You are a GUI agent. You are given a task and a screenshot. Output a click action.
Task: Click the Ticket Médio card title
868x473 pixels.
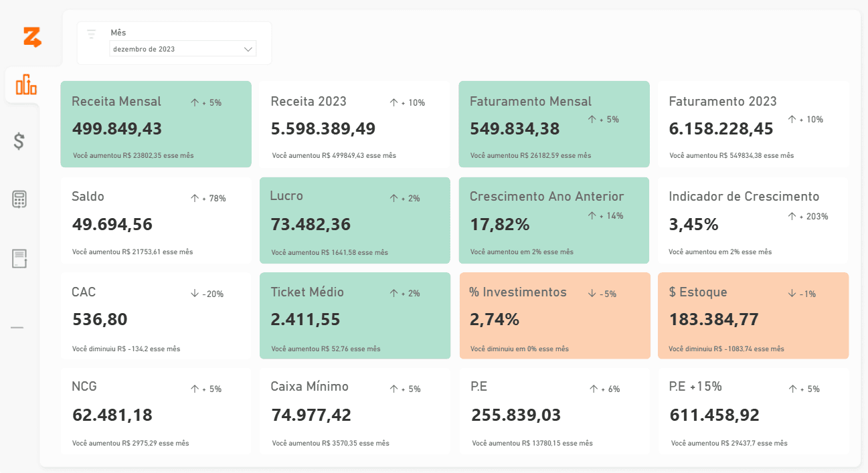[307, 292]
